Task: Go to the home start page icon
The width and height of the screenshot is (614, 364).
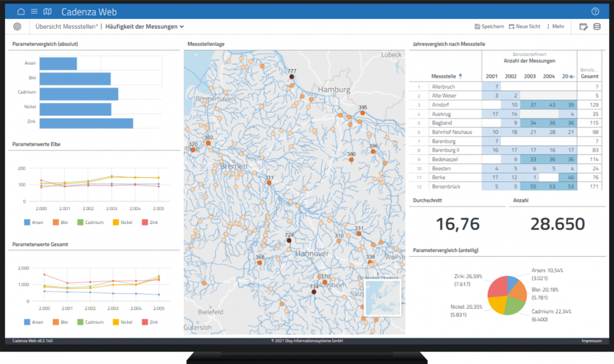Action: point(21,11)
